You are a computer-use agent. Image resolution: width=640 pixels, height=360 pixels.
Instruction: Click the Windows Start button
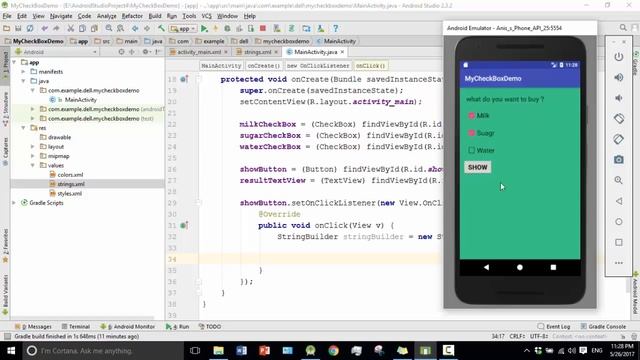(11, 351)
